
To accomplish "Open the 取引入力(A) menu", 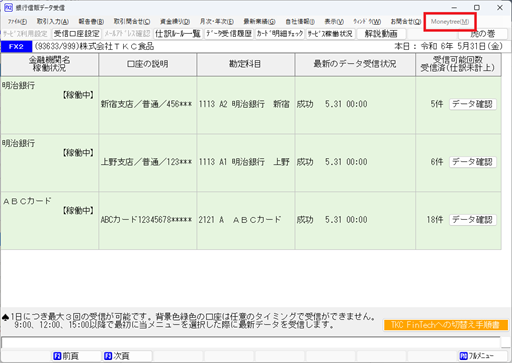I will [53, 22].
